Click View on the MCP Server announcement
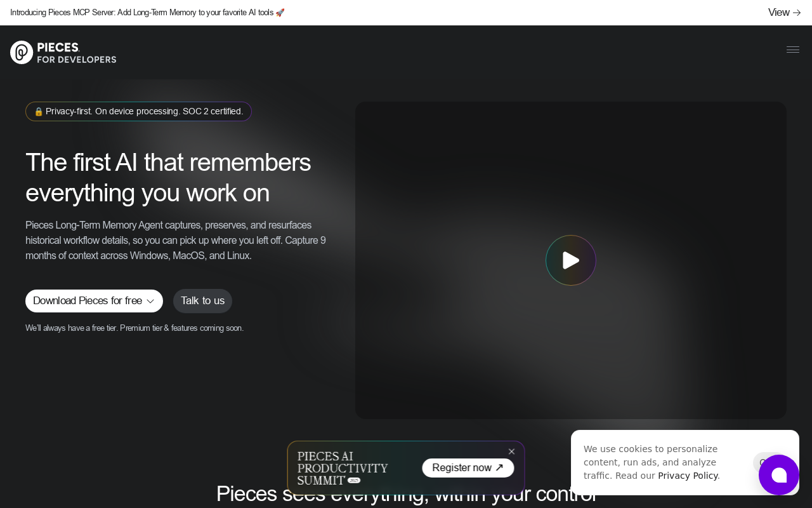This screenshot has height=508, width=812. 785,13
